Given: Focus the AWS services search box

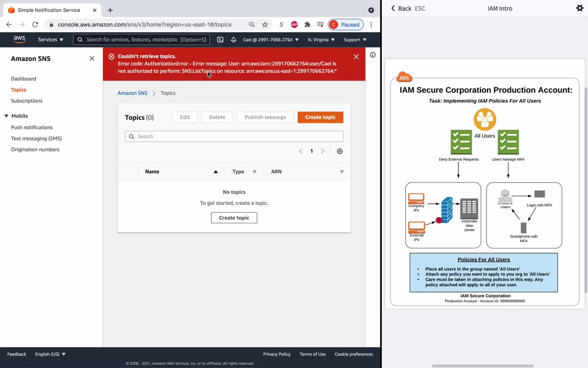Looking at the screenshot, I should click(x=141, y=39).
